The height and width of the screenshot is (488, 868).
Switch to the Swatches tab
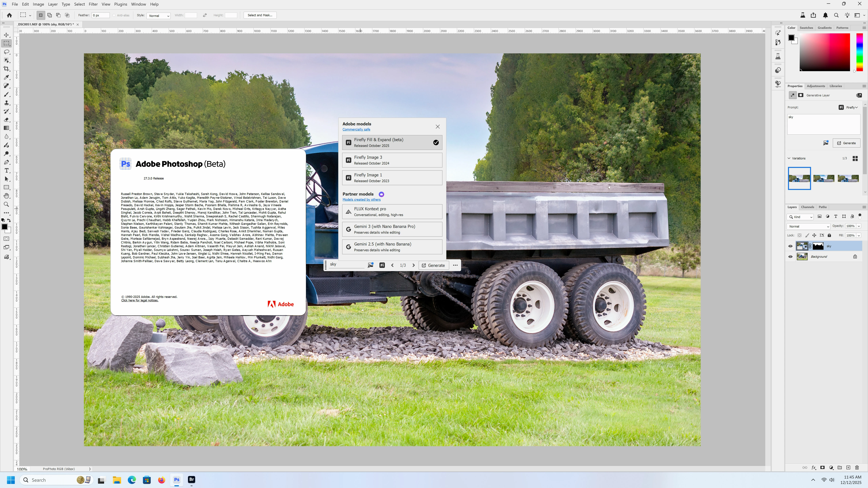click(x=806, y=28)
